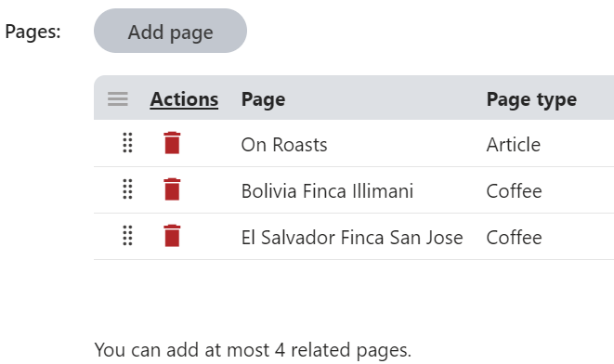Delete the Bolivia Finca Illimani row

(x=172, y=189)
